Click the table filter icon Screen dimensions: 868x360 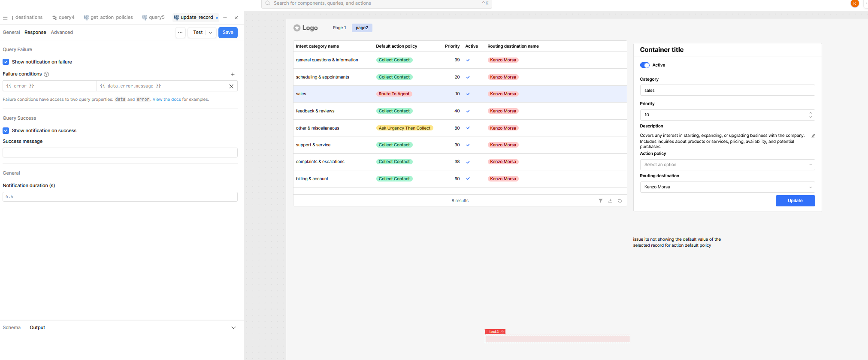600,201
